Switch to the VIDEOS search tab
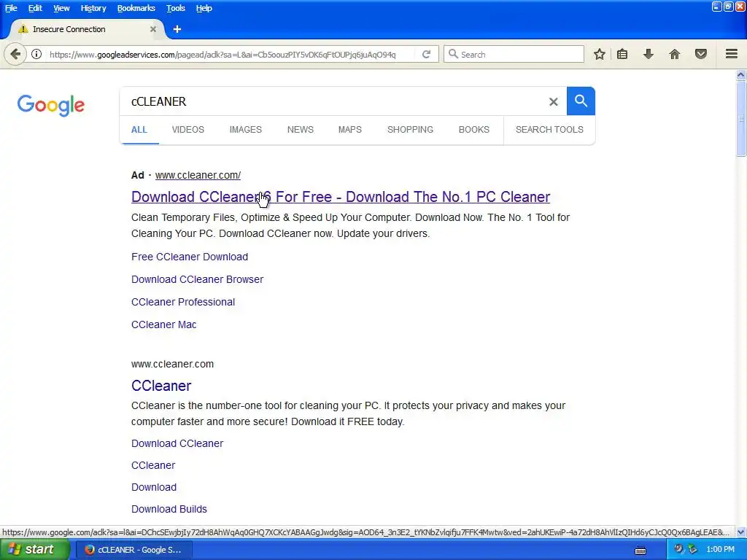The width and height of the screenshot is (747, 560). 188,130
